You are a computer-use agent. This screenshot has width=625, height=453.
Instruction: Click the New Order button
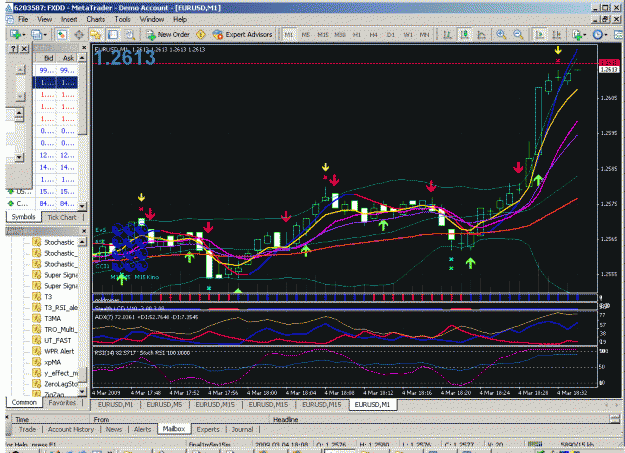pyautogui.click(x=168, y=35)
